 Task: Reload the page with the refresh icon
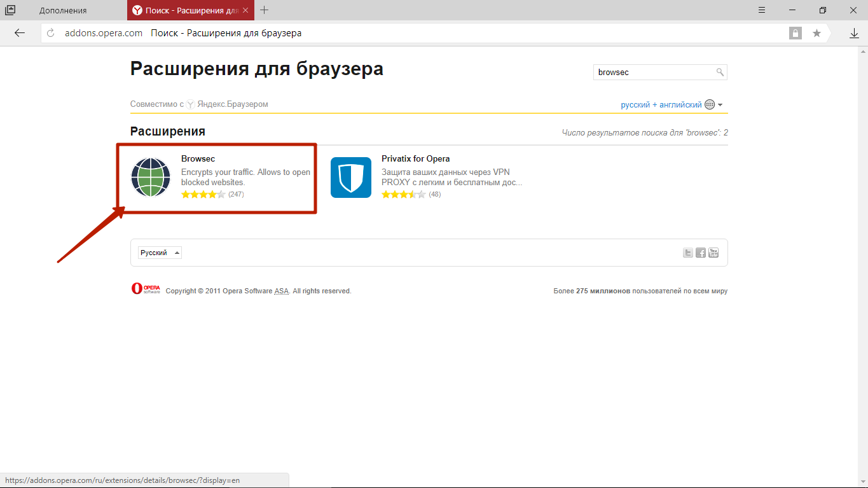(52, 33)
